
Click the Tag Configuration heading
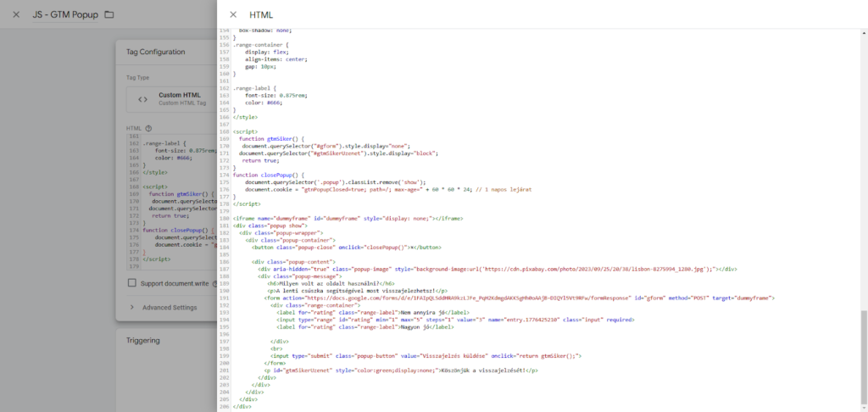(156, 52)
